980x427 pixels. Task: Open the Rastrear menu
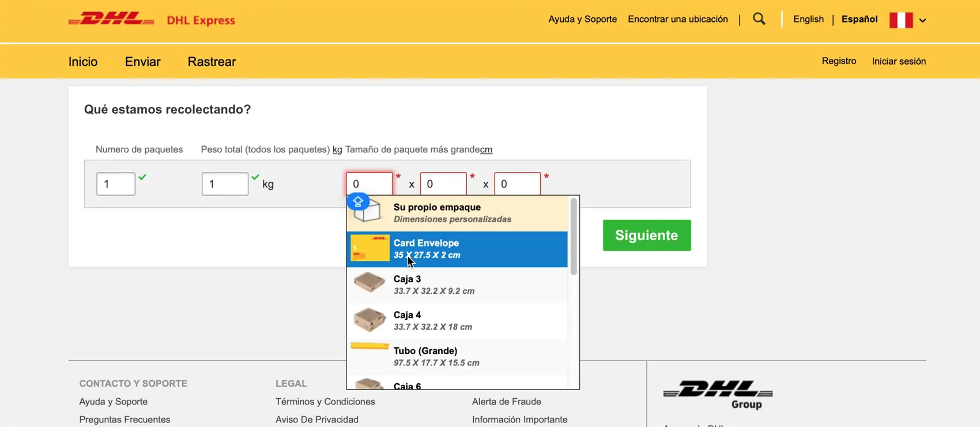click(212, 62)
